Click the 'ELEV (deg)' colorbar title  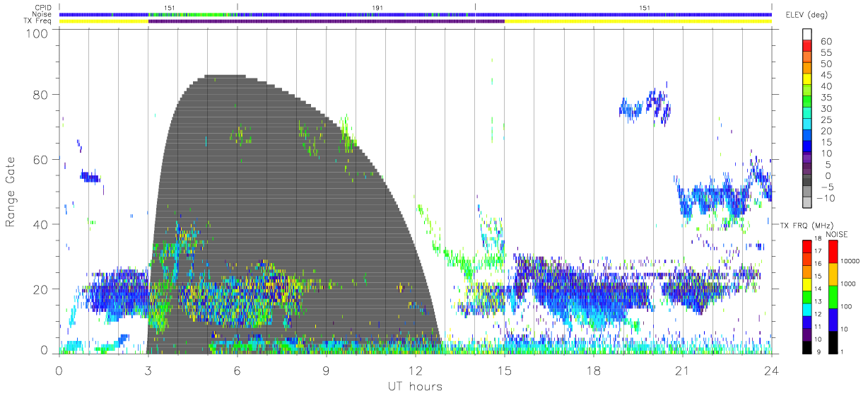pos(807,15)
